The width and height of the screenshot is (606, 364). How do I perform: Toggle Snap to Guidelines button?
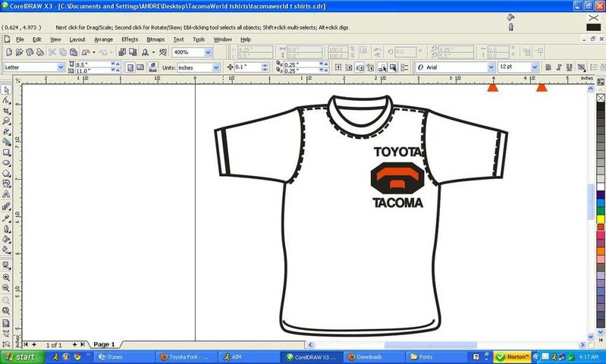point(349,67)
